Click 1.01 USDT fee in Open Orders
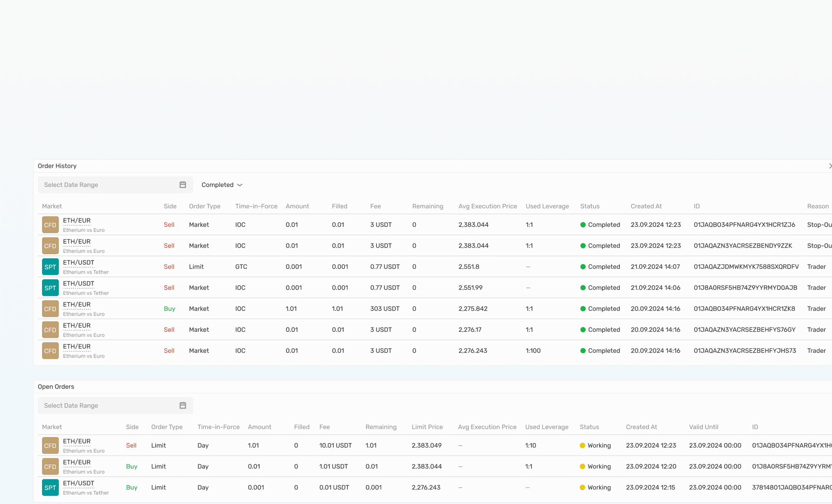 pyautogui.click(x=334, y=466)
